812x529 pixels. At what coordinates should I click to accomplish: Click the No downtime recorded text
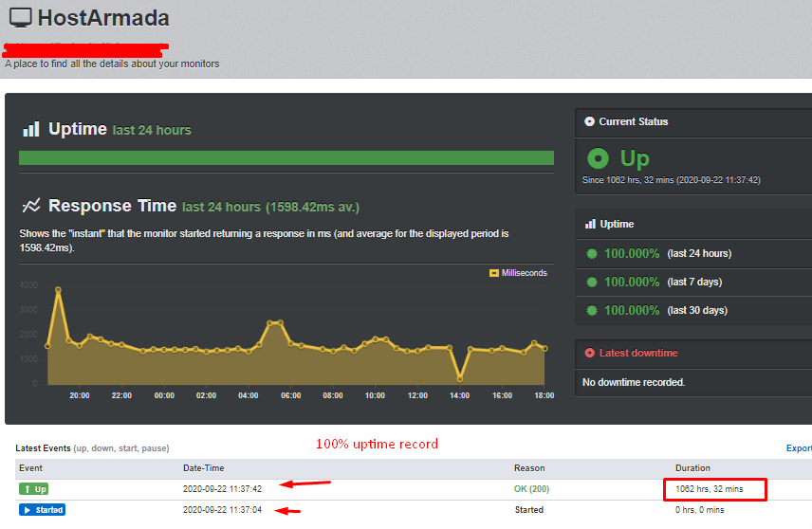634,382
